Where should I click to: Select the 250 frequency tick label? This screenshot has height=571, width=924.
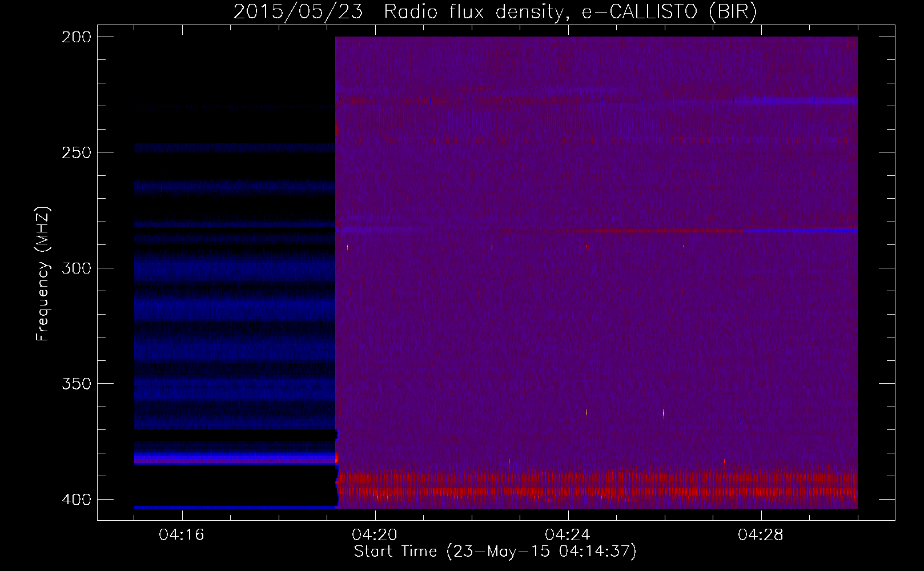tap(77, 152)
